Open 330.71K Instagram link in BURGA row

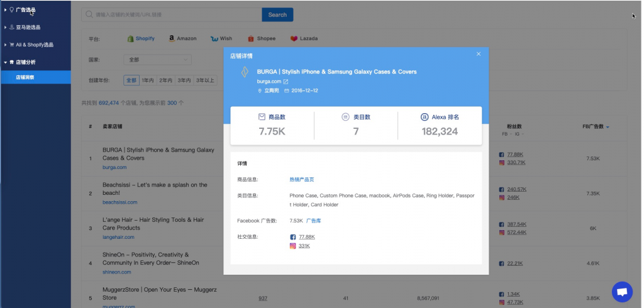516,163
